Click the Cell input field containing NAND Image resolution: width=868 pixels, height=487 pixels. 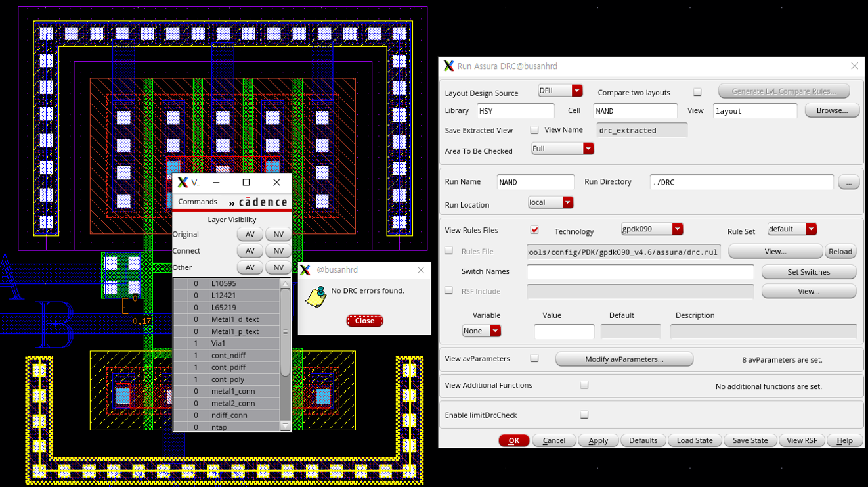point(635,111)
